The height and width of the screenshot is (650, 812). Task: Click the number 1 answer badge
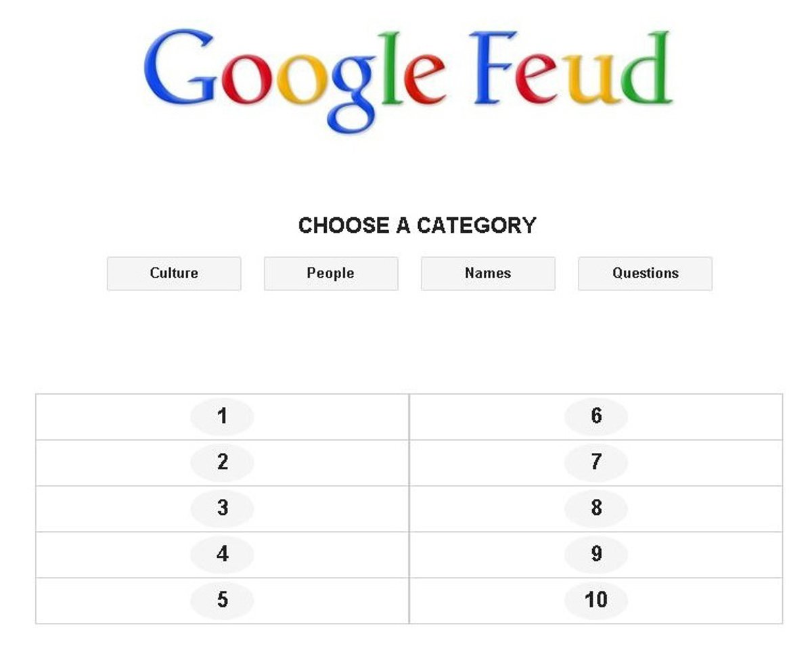[x=222, y=416]
